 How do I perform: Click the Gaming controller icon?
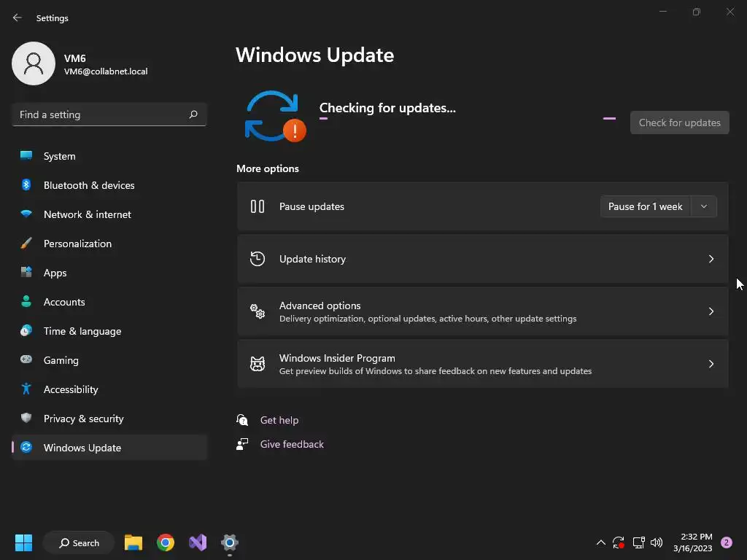coord(26,359)
